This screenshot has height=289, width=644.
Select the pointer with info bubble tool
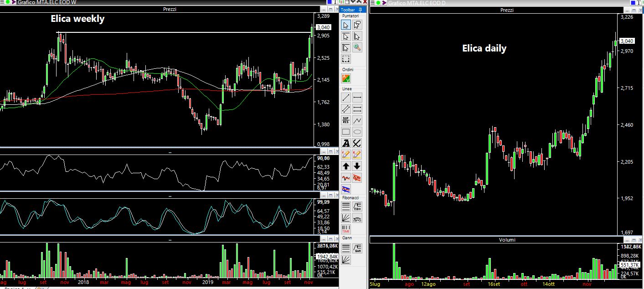[357, 25]
